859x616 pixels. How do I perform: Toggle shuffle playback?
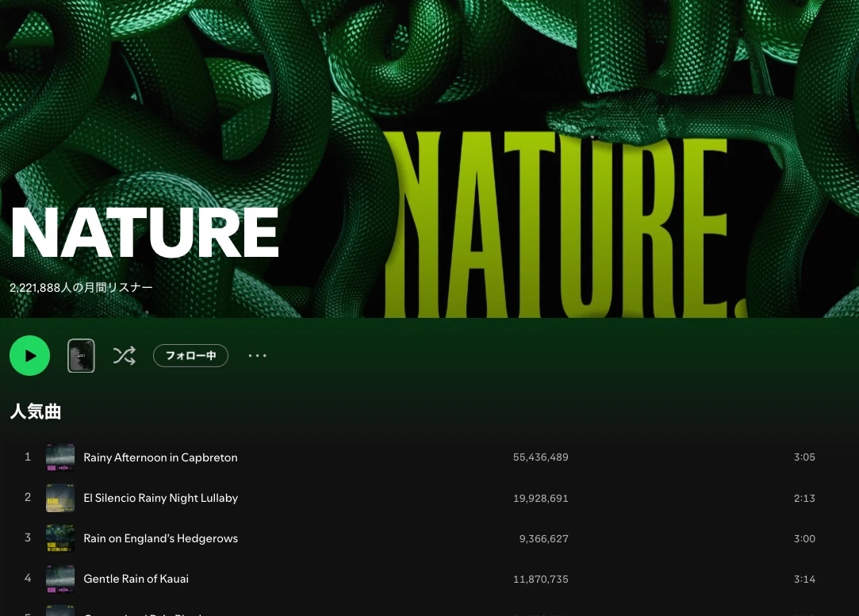click(x=125, y=356)
